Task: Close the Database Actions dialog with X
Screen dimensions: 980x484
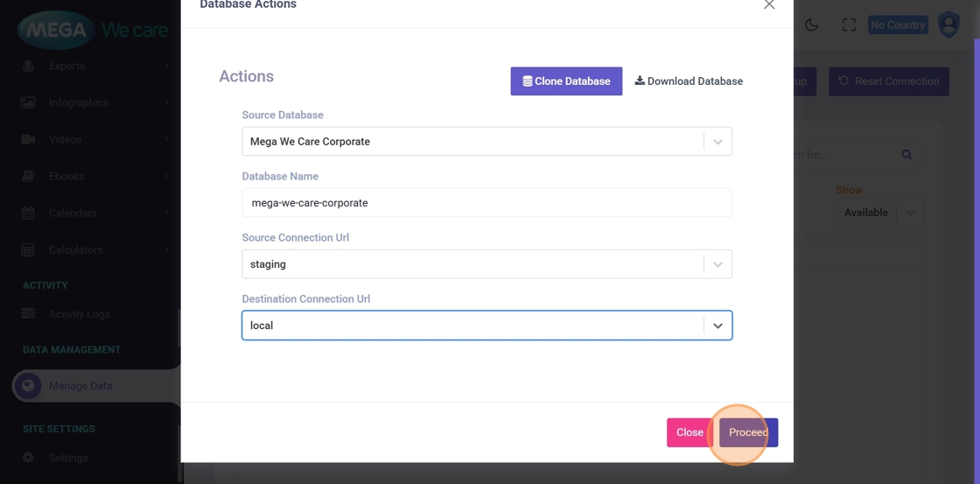Action: pos(769,5)
